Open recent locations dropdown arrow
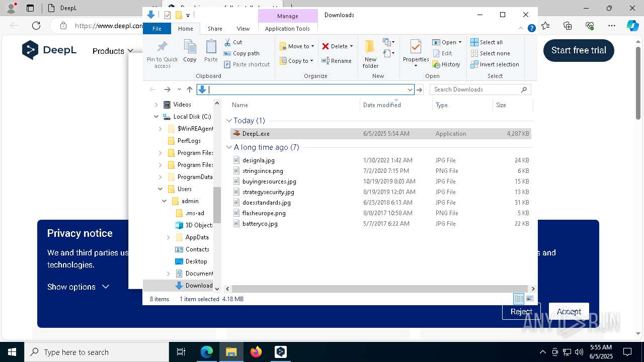Viewport: 644px width, 362px height. tap(179, 89)
